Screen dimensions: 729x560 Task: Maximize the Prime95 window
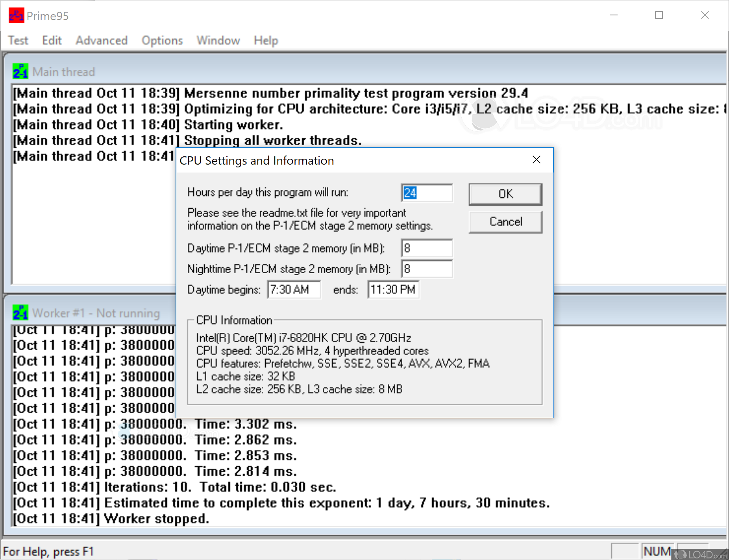coord(659,15)
